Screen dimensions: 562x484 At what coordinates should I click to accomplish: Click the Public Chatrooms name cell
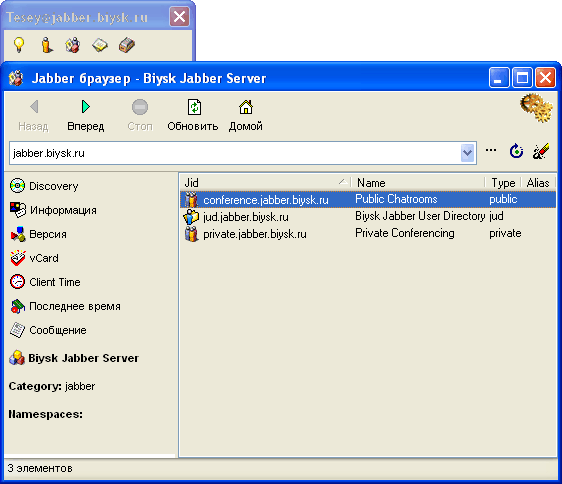coord(396,199)
